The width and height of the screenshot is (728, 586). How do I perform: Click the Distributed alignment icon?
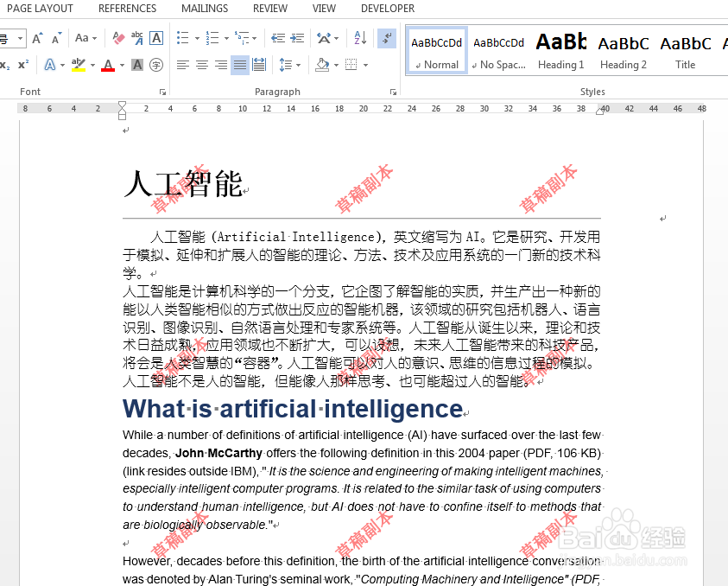tap(259, 65)
